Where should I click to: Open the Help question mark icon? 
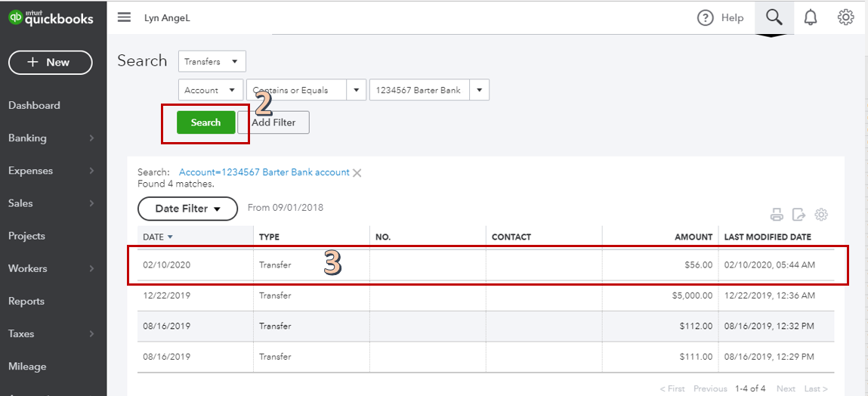pyautogui.click(x=705, y=18)
